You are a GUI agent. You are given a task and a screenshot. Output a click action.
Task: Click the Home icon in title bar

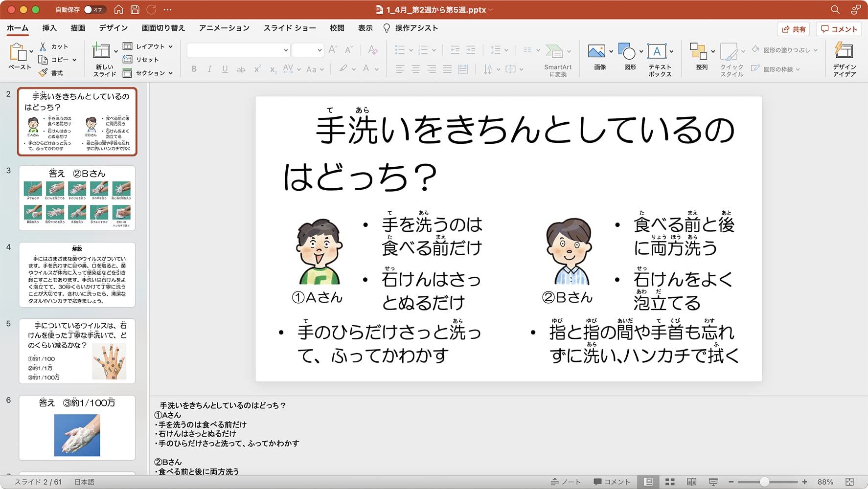click(118, 9)
